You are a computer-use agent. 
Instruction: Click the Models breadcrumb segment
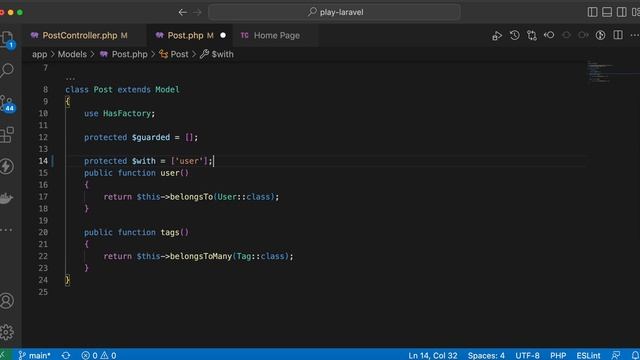pyautogui.click(x=72, y=54)
